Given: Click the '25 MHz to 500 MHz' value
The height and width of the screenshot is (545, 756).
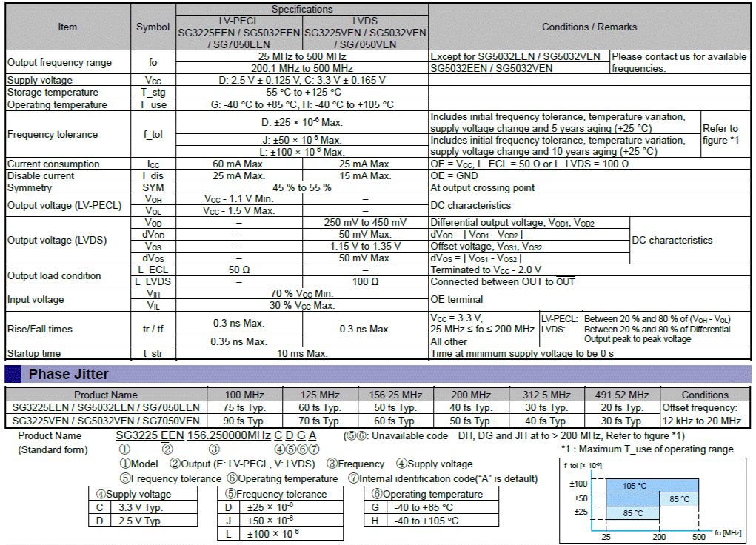Looking at the screenshot, I should tap(302, 56).
